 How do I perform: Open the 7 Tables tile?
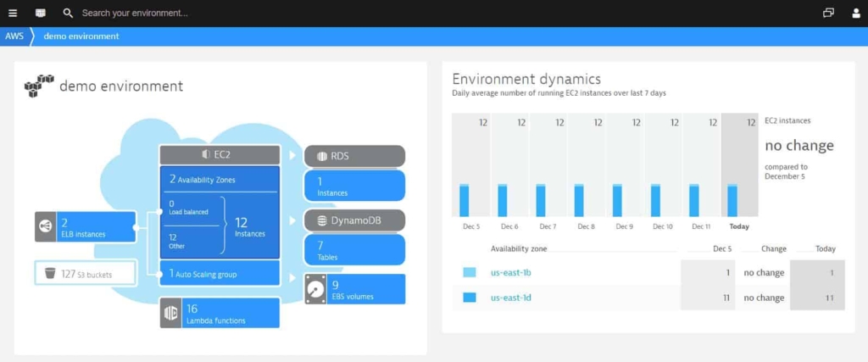(354, 249)
